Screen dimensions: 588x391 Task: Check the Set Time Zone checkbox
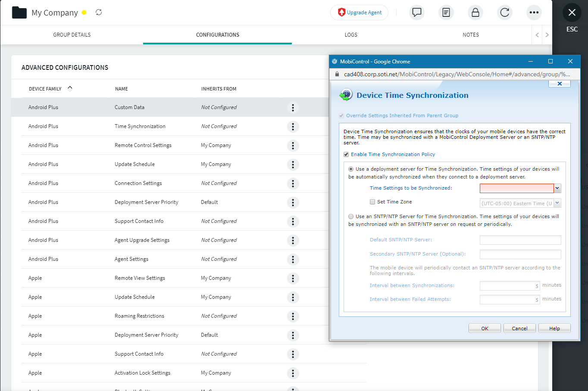(372, 202)
